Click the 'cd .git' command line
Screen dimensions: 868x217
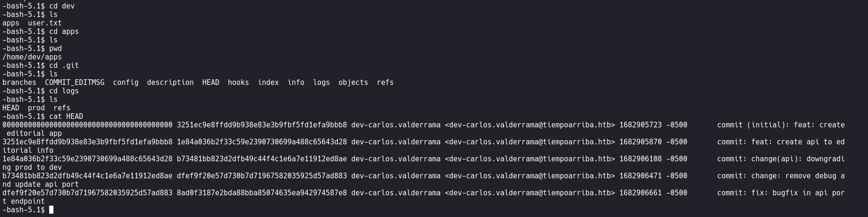(64, 66)
